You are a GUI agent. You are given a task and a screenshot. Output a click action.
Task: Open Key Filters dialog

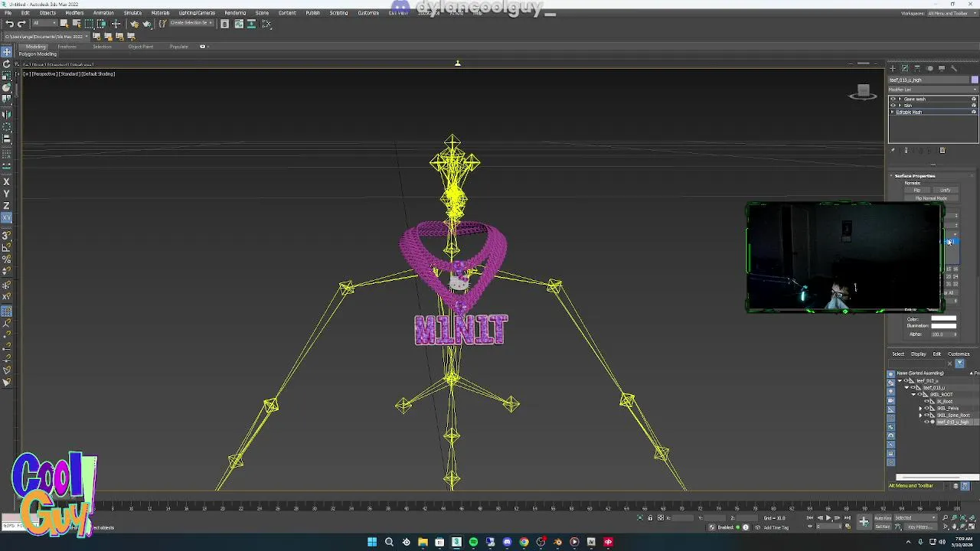click(x=921, y=527)
